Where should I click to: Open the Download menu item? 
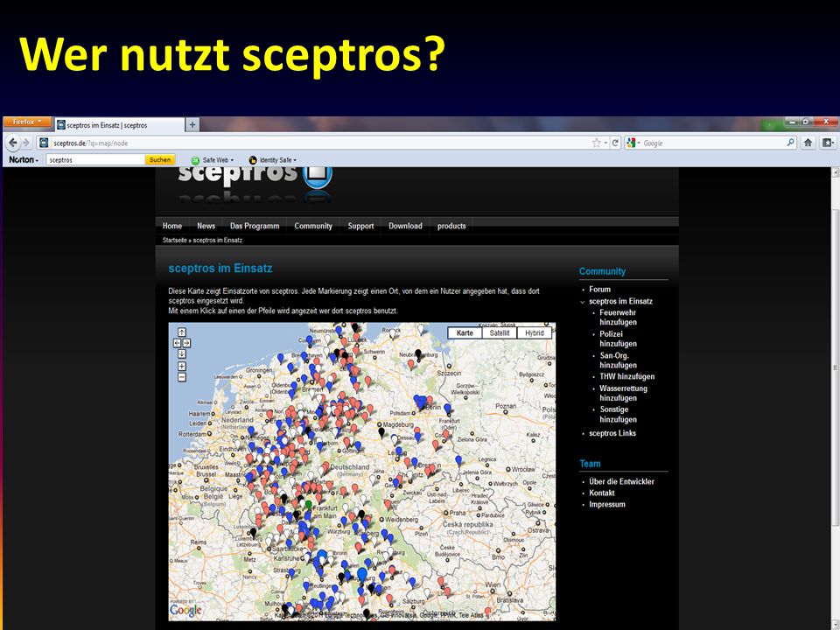click(405, 226)
